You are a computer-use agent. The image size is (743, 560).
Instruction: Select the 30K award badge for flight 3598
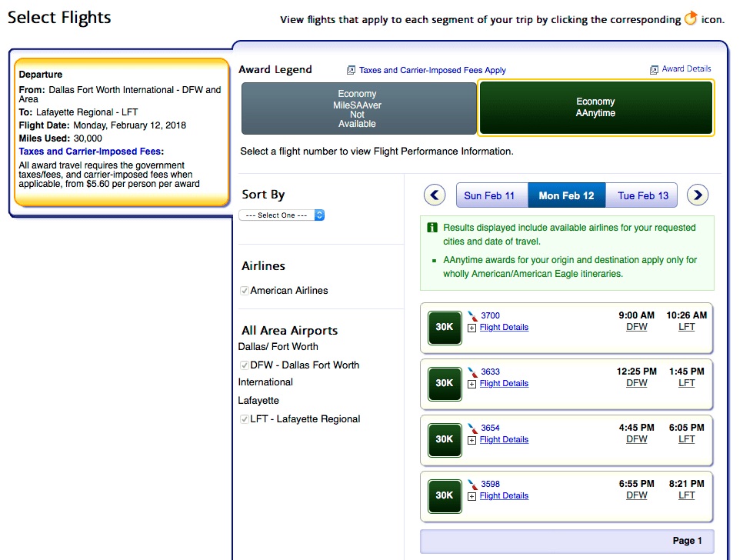coord(445,496)
